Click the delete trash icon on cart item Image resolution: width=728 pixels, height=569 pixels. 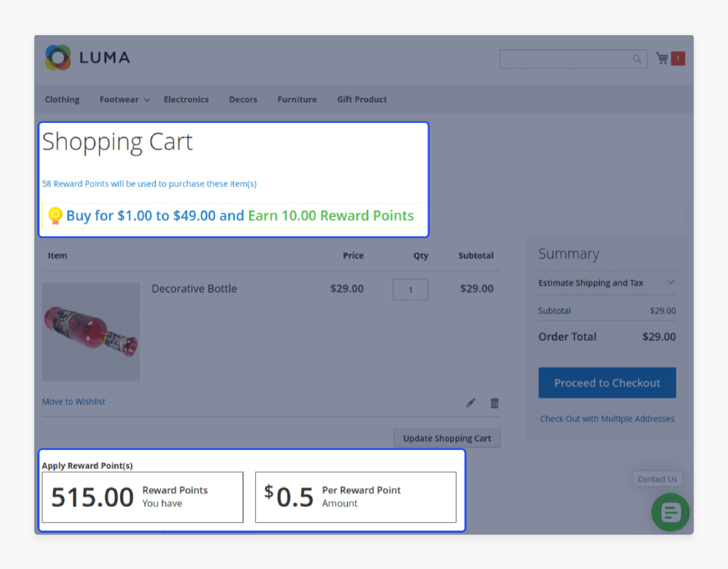click(495, 403)
